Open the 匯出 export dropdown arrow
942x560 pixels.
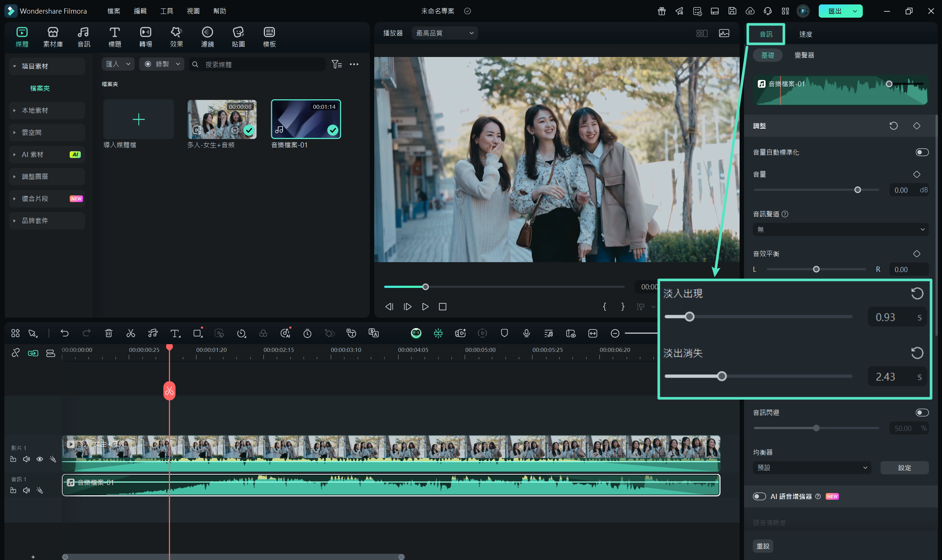point(855,11)
